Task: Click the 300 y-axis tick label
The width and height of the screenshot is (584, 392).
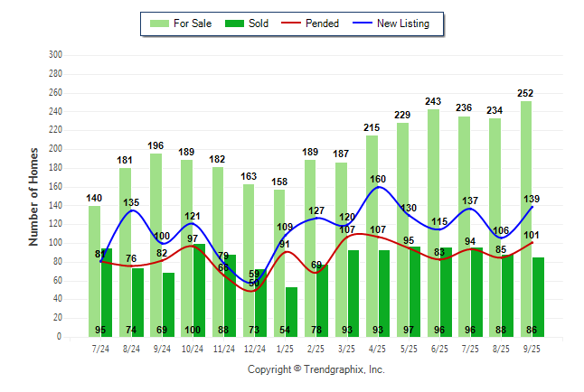Action: [55, 55]
